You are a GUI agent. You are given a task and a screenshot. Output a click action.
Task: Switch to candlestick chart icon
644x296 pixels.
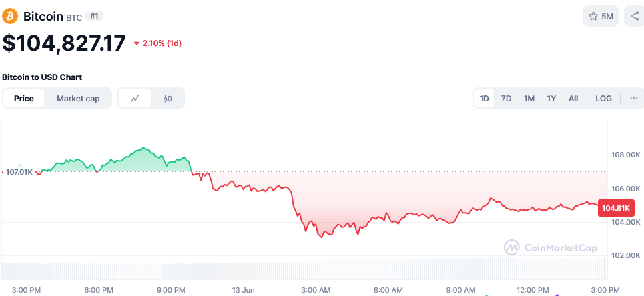click(x=168, y=98)
